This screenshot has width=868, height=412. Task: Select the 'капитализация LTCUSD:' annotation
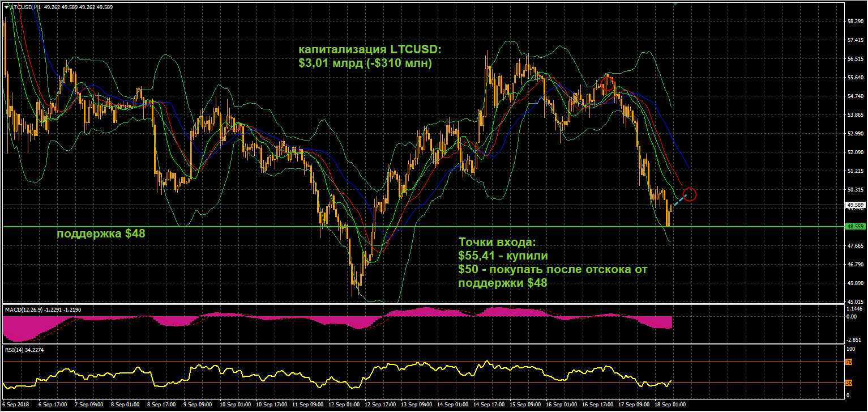click(369, 49)
